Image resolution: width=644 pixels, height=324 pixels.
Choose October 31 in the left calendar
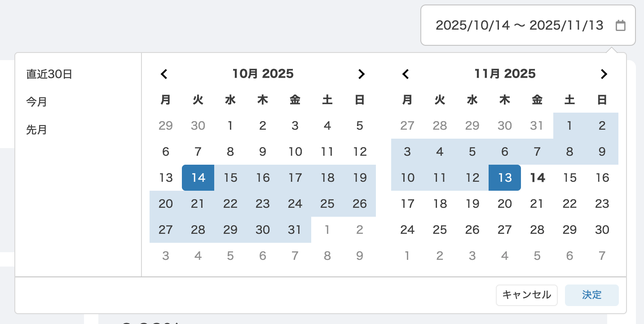coord(295,230)
